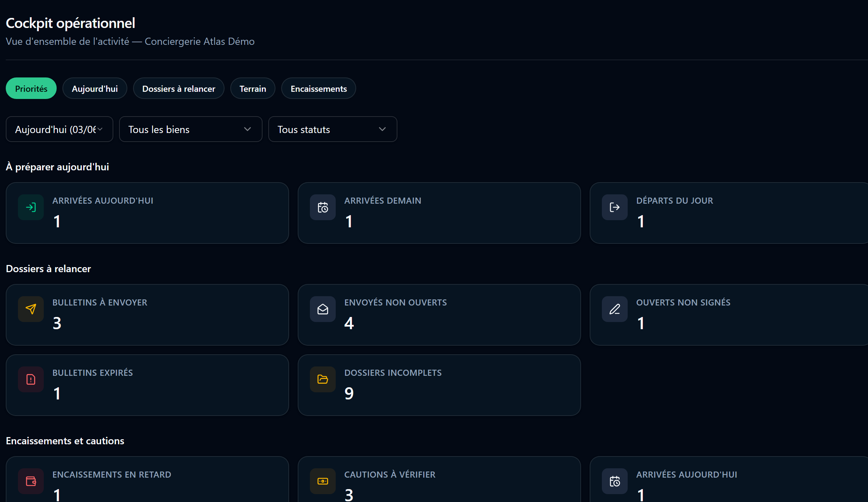Open the Encaissements tab

coord(319,89)
